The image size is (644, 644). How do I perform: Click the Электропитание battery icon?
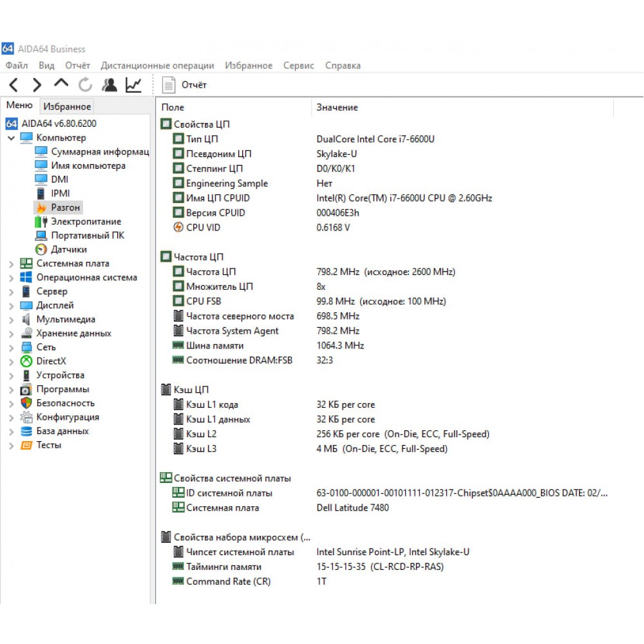[41, 222]
